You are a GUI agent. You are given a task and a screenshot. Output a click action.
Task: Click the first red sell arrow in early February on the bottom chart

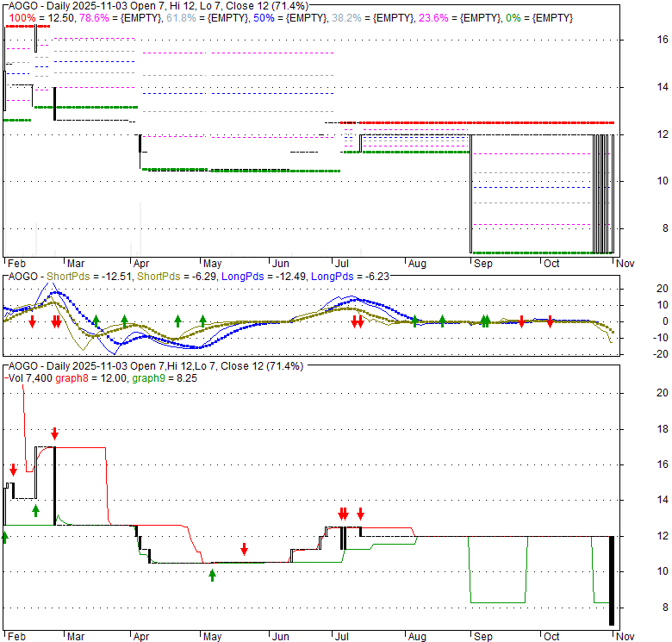[13, 470]
